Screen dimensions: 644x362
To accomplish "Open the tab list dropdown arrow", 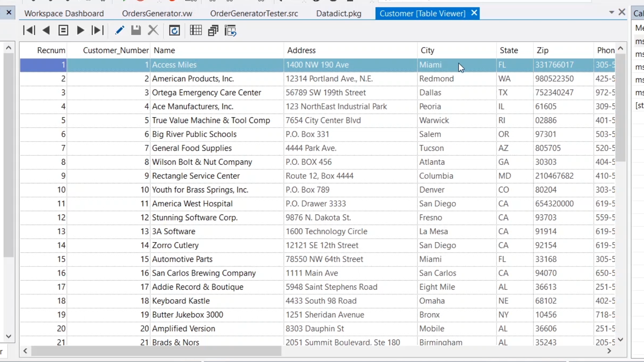I will pos(611,13).
